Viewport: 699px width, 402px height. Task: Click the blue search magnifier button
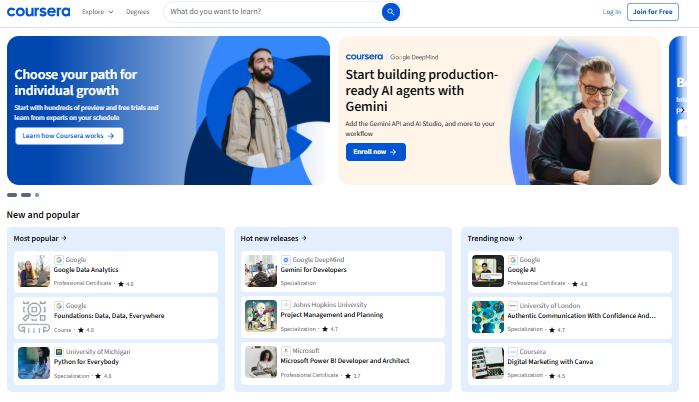(391, 12)
